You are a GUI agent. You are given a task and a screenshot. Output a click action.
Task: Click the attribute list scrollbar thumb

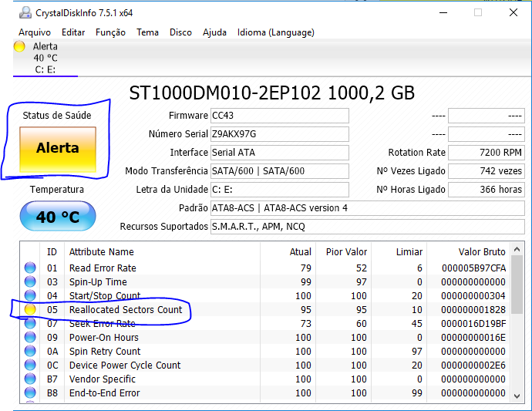click(517, 285)
